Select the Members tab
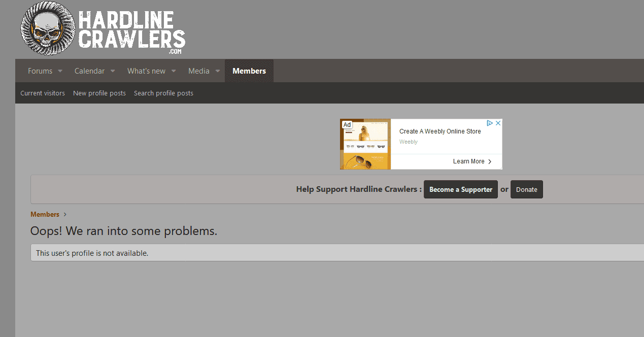644x337 pixels. [x=249, y=71]
